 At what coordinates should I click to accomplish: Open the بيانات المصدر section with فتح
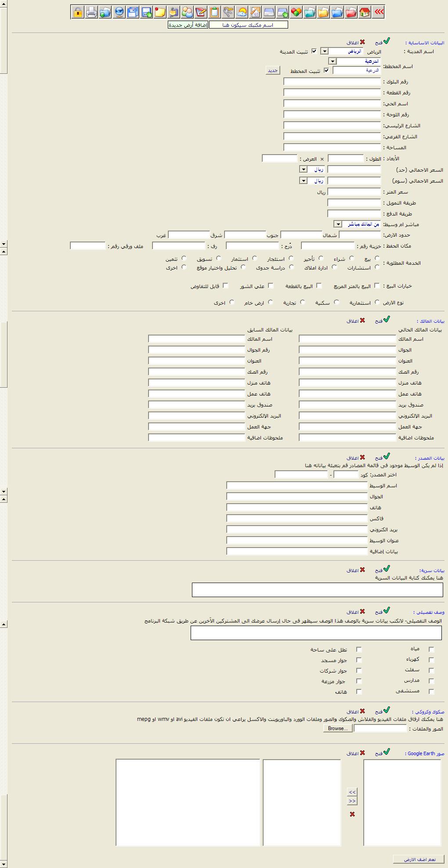click(x=383, y=457)
